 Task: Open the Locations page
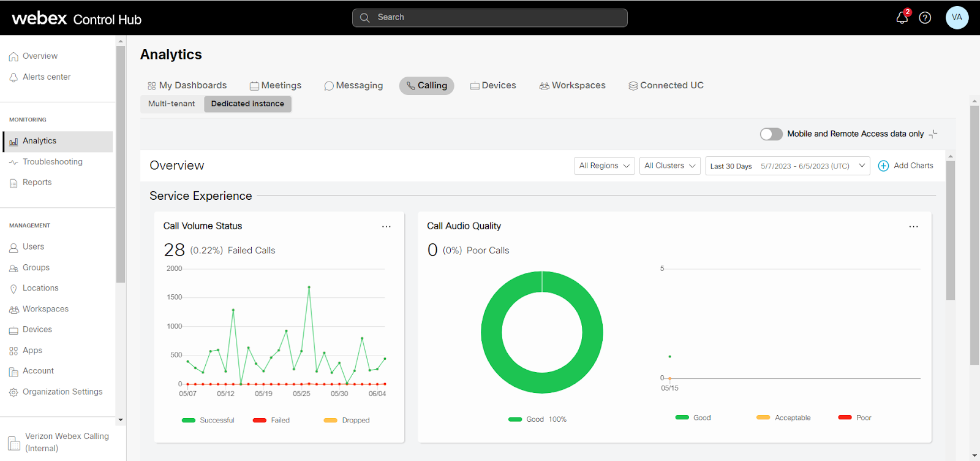pyautogui.click(x=40, y=288)
